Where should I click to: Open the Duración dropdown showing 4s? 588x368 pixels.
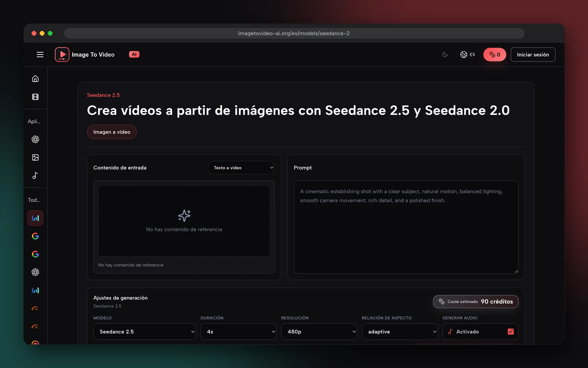(x=239, y=332)
